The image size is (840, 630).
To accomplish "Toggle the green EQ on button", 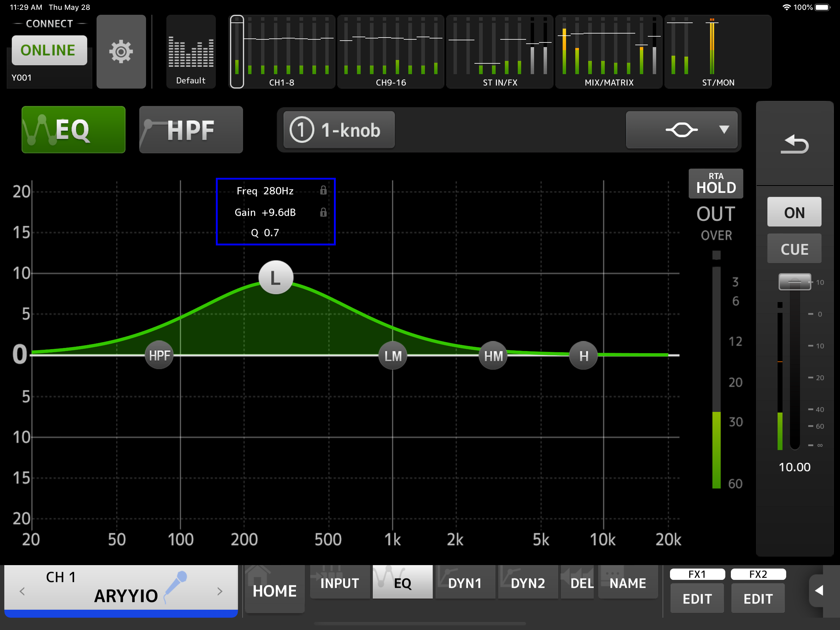I will click(x=73, y=130).
